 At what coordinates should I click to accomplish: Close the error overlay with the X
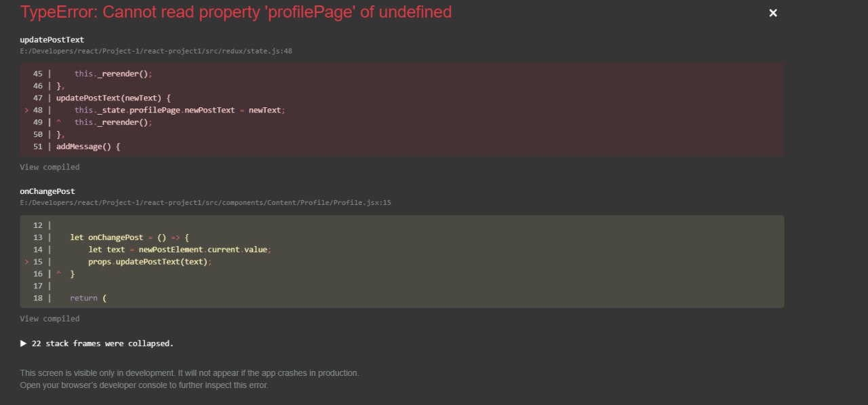(773, 13)
